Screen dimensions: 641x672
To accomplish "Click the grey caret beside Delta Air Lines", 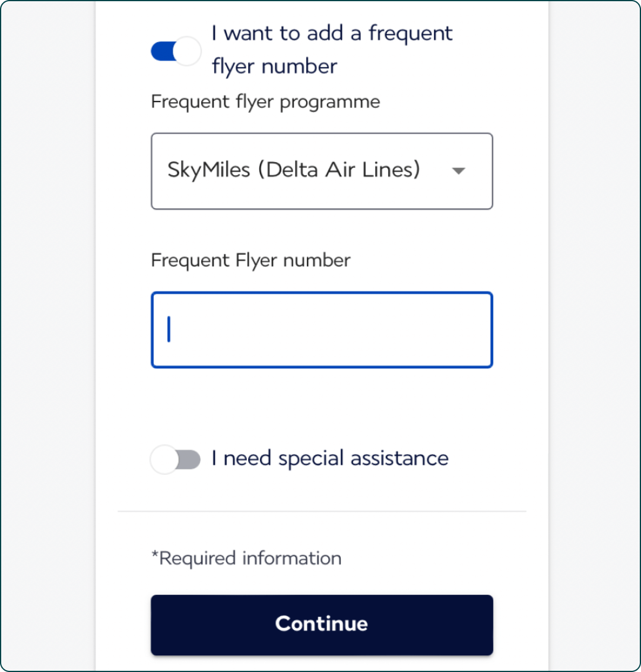I will 458,171.
